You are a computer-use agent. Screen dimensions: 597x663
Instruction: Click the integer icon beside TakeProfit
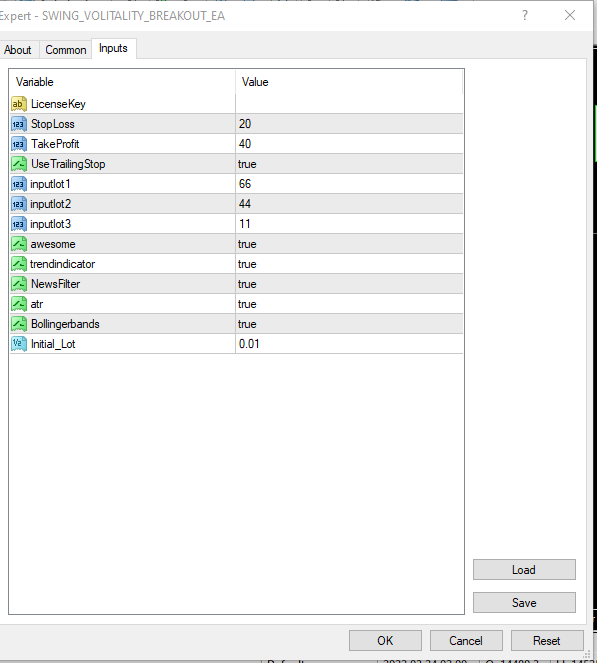19,144
